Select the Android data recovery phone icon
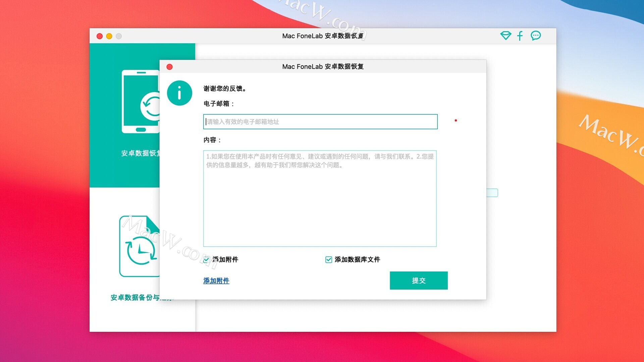The image size is (644, 362). pos(141,102)
